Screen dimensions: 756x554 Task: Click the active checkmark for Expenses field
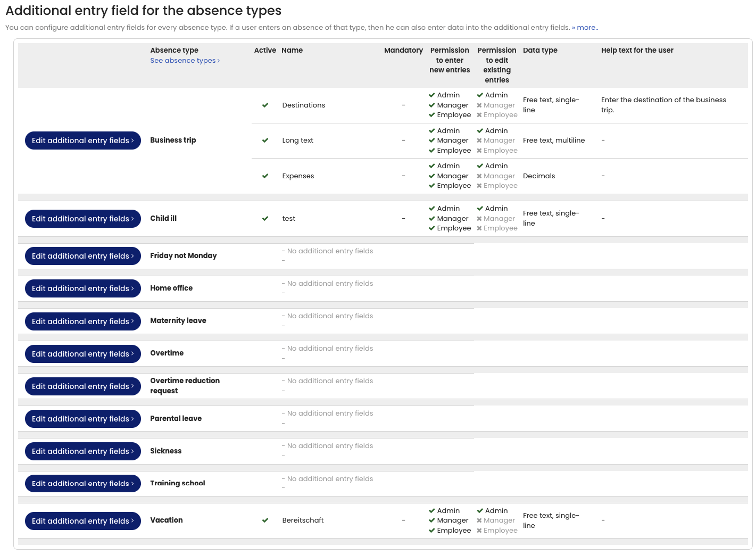pos(265,176)
